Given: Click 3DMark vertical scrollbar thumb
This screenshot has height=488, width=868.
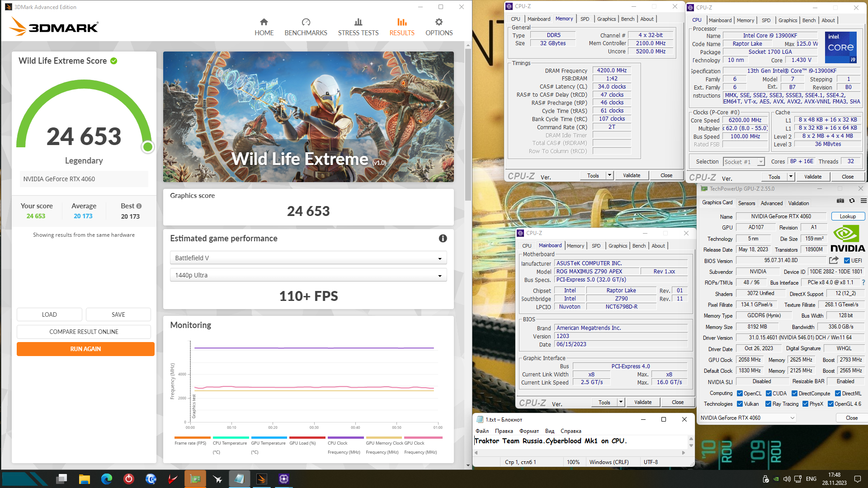Looking at the screenshot, I should [468, 124].
